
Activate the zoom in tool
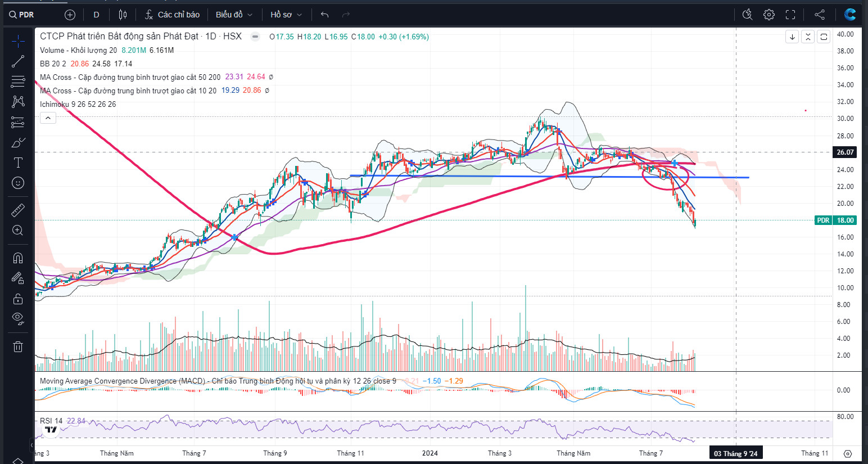click(x=18, y=231)
